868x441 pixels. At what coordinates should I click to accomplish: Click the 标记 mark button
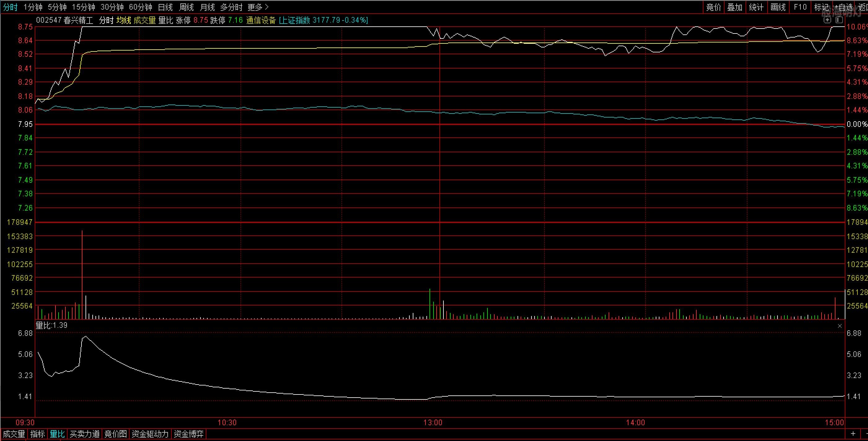(x=821, y=7)
